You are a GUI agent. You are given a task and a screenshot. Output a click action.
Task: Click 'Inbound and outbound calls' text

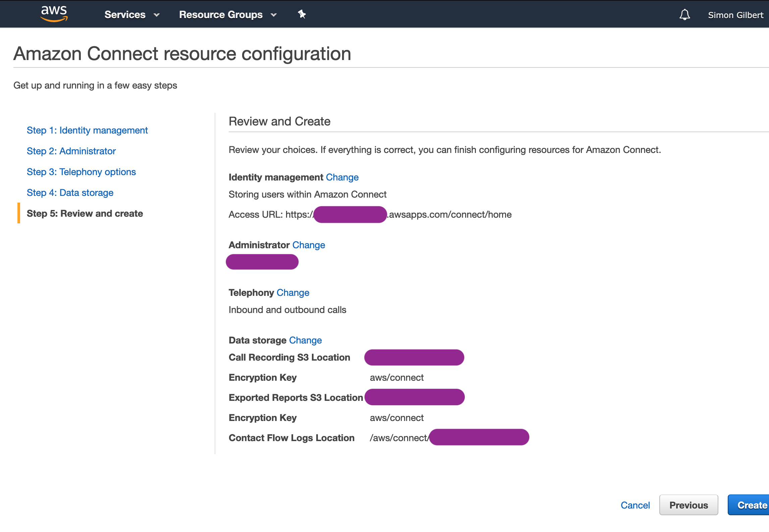coord(287,310)
